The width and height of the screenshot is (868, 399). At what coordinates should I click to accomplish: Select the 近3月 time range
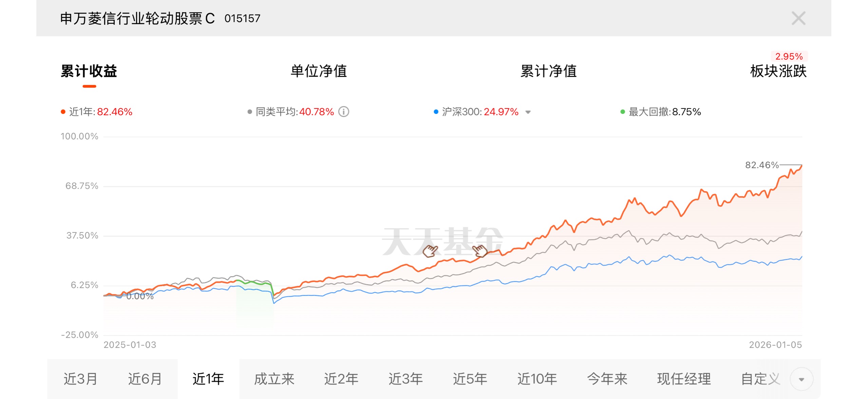pos(80,379)
